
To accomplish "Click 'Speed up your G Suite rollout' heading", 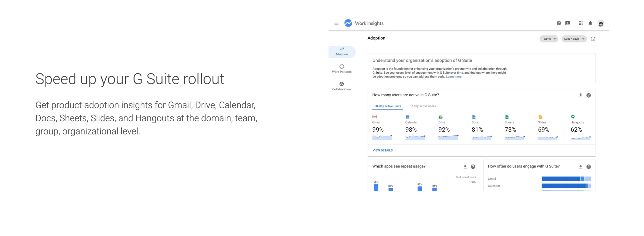I will (130, 79).
